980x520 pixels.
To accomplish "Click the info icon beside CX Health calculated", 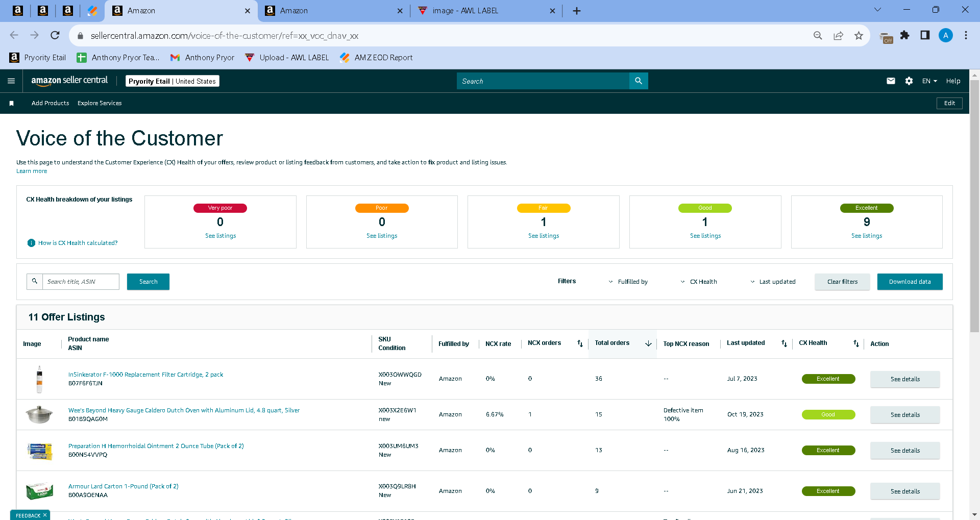I will click(x=31, y=243).
